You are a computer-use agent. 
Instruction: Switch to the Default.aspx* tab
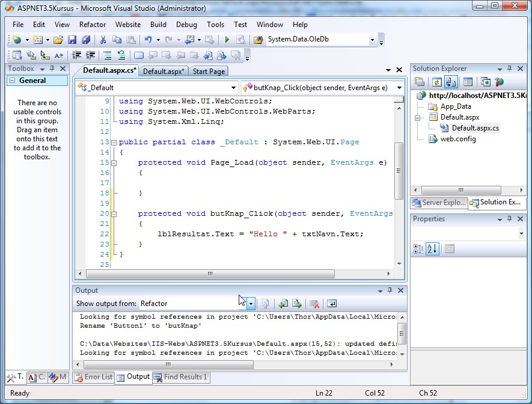pyautogui.click(x=164, y=71)
